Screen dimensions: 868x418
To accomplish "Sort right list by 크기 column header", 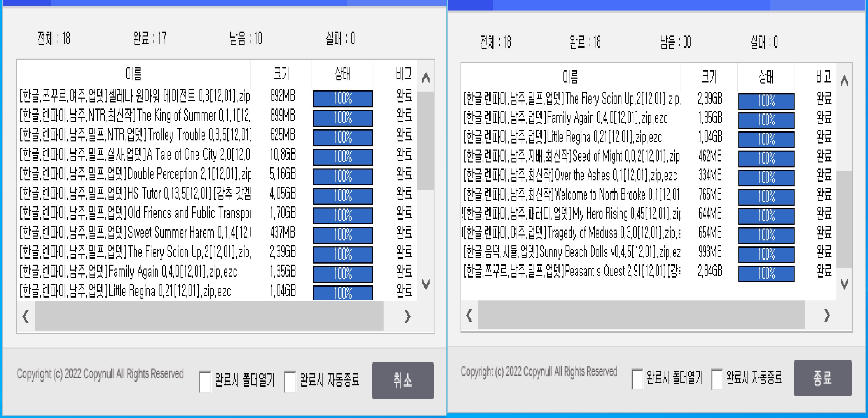I will [x=709, y=77].
